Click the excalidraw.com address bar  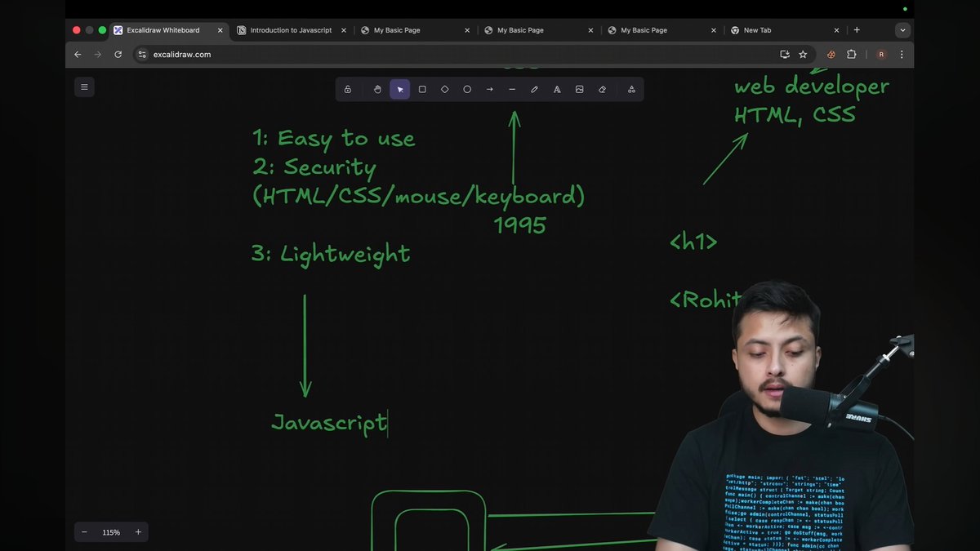(x=472, y=55)
